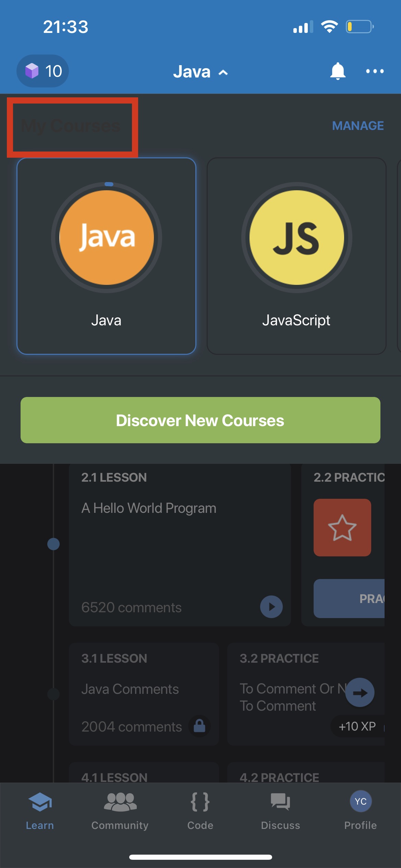
Task: Tap the yellow JS logo circle
Action: pyautogui.click(x=297, y=238)
